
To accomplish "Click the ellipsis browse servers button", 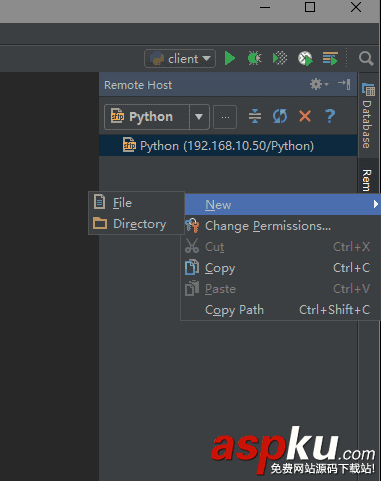I will (x=225, y=117).
